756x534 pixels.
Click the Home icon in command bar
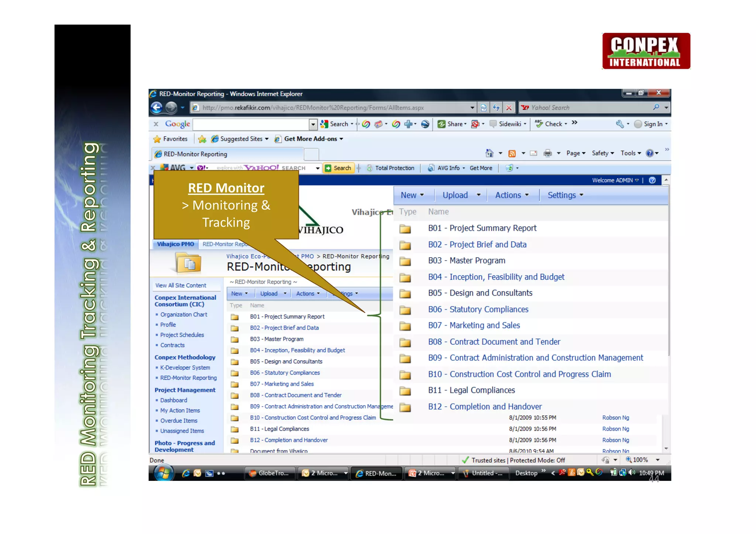(x=489, y=153)
